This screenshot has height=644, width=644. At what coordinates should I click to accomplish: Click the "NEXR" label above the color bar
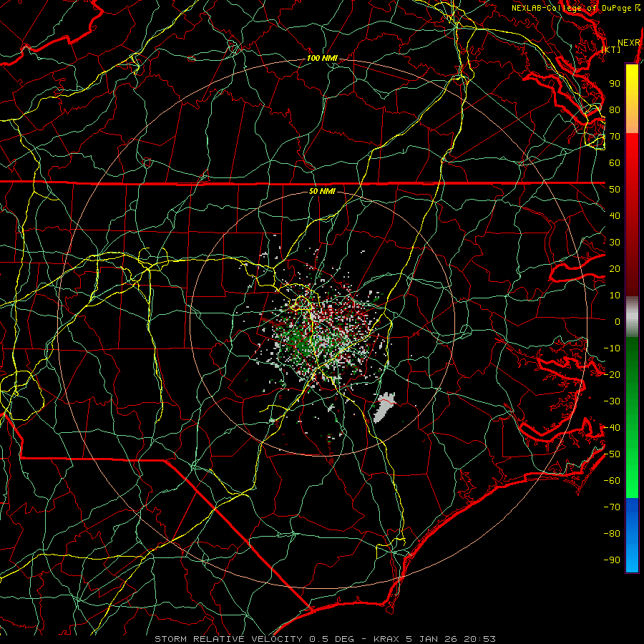click(x=629, y=43)
